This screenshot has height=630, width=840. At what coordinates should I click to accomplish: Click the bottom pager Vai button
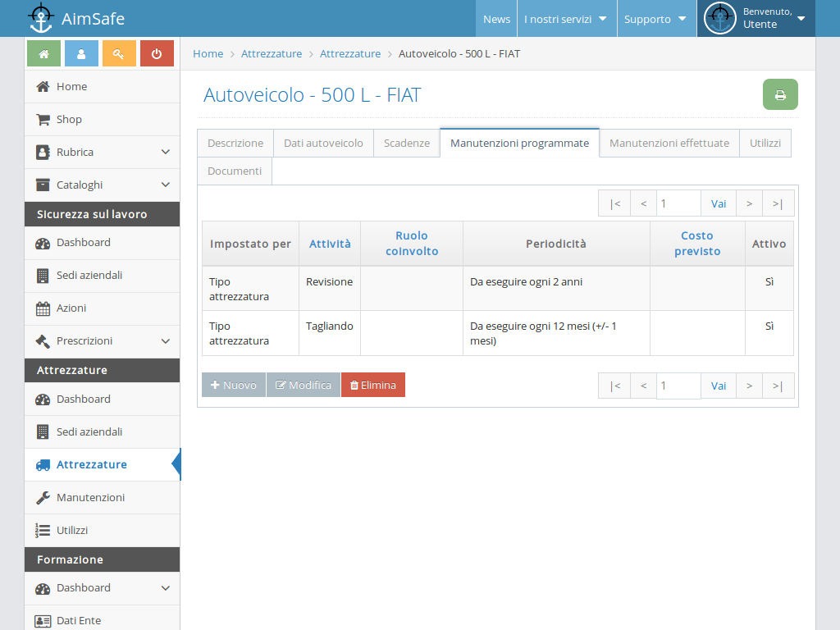719,386
